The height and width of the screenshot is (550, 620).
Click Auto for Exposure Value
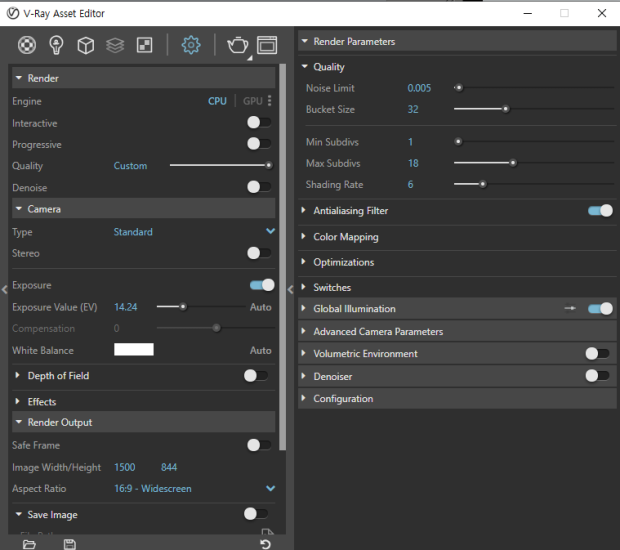[x=261, y=307]
